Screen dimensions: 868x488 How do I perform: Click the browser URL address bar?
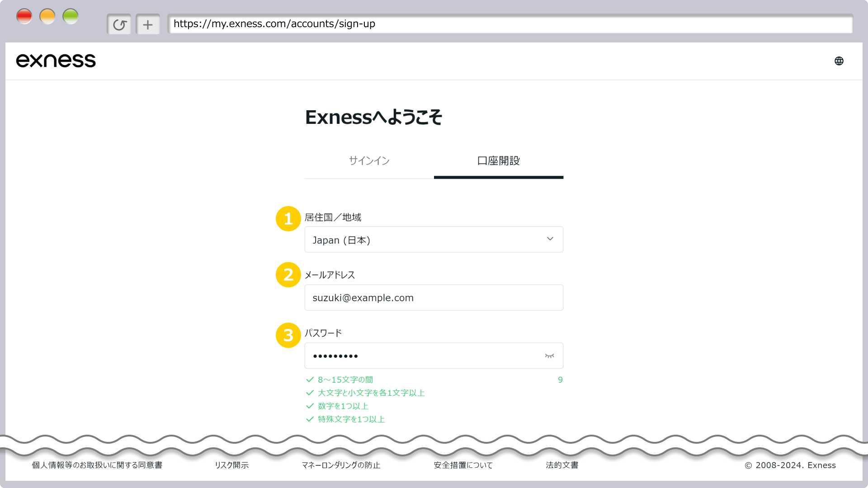509,24
